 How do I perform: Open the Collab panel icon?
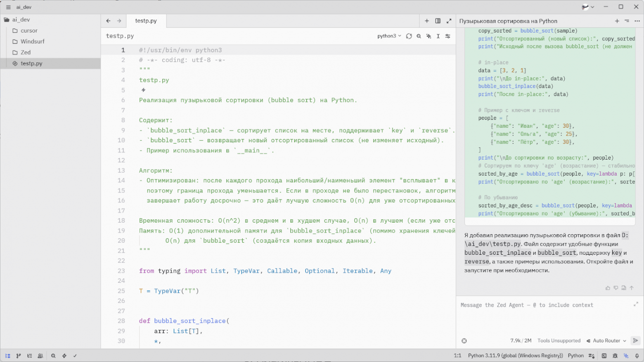(x=40, y=355)
